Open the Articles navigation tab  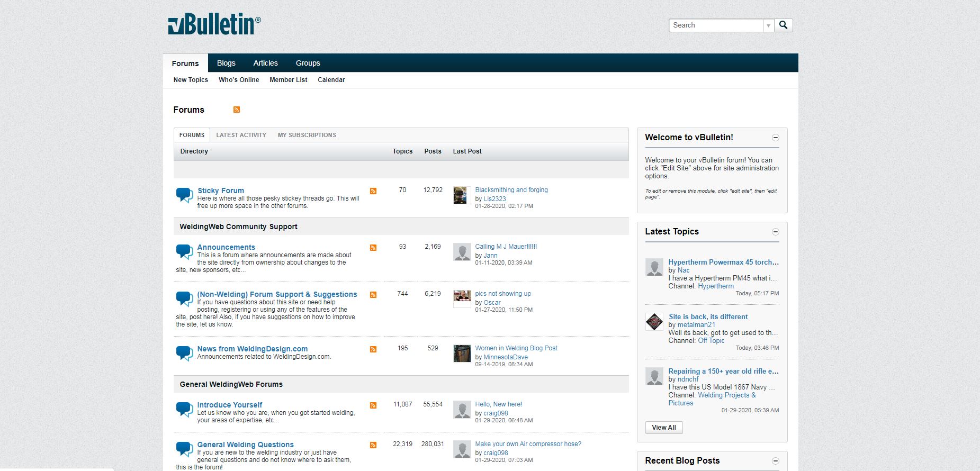pos(265,63)
